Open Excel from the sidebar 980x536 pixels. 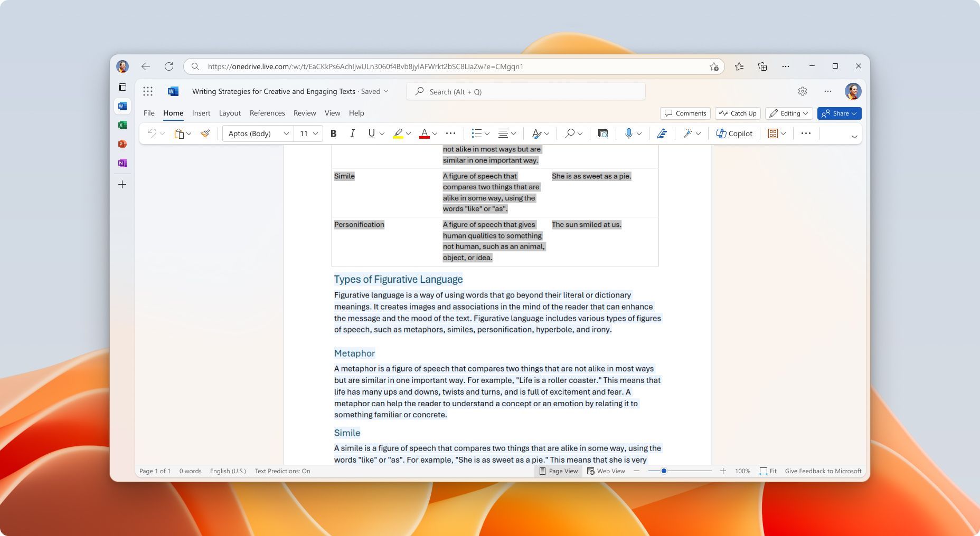pyautogui.click(x=123, y=125)
